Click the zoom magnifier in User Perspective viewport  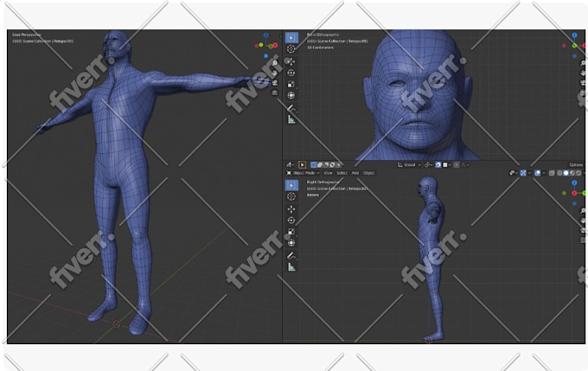point(275,63)
